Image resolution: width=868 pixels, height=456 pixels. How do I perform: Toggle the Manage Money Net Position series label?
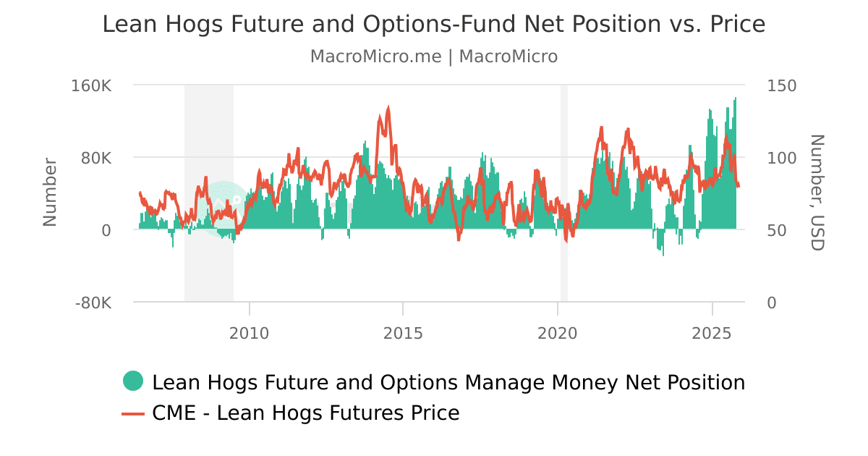(x=448, y=382)
